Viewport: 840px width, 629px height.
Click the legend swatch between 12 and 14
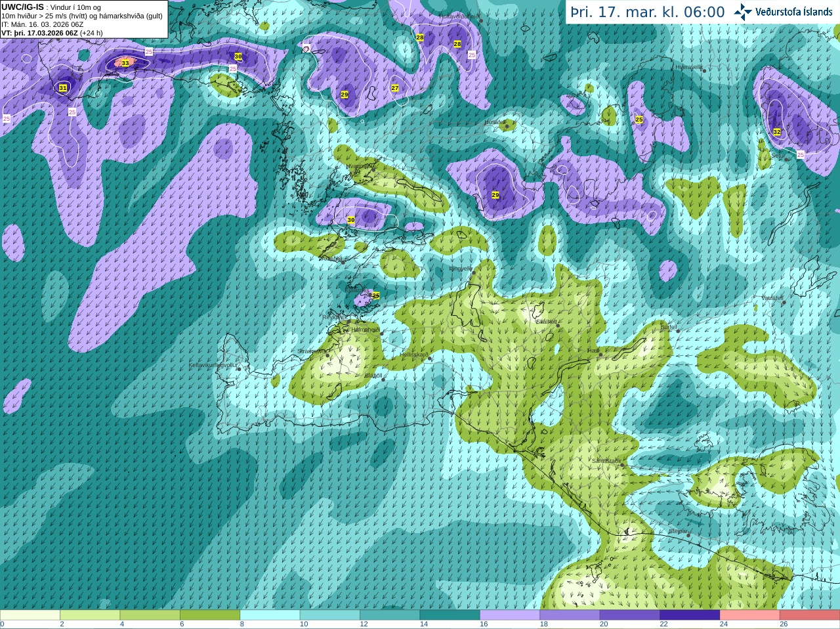point(390,615)
